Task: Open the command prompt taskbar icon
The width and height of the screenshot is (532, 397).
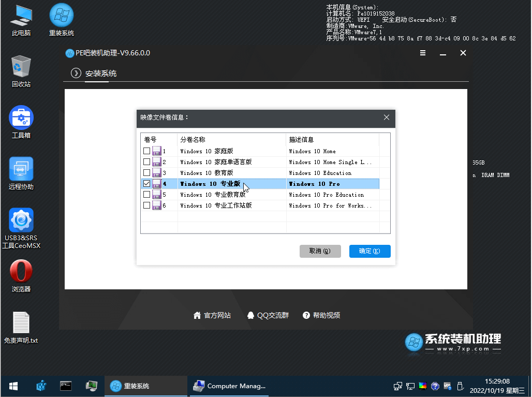Action: click(66, 386)
